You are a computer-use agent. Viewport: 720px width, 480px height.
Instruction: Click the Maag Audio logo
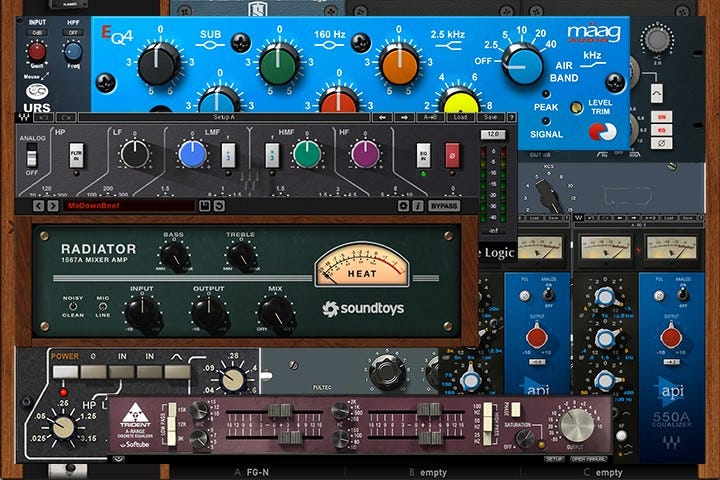coord(594,34)
